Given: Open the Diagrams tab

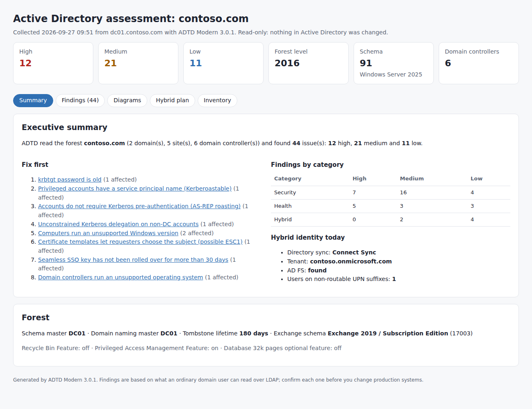Looking at the screenshot, I should [x=127, y=101].
